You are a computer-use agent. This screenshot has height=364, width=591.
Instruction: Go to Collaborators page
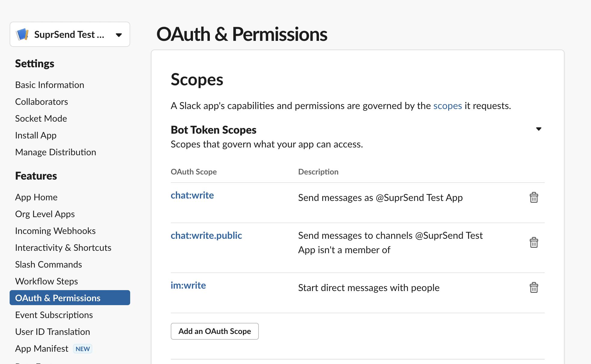41,102
